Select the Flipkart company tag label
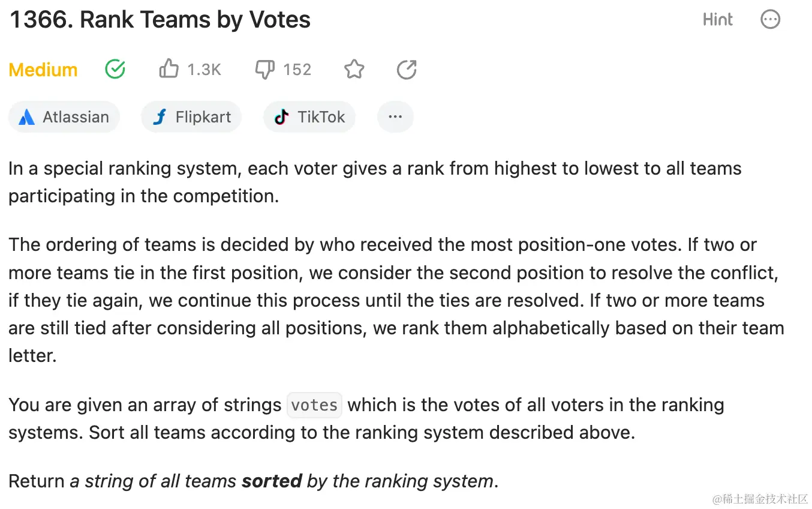Viewport: 812px width, 509px height. (x=203, y=117)
